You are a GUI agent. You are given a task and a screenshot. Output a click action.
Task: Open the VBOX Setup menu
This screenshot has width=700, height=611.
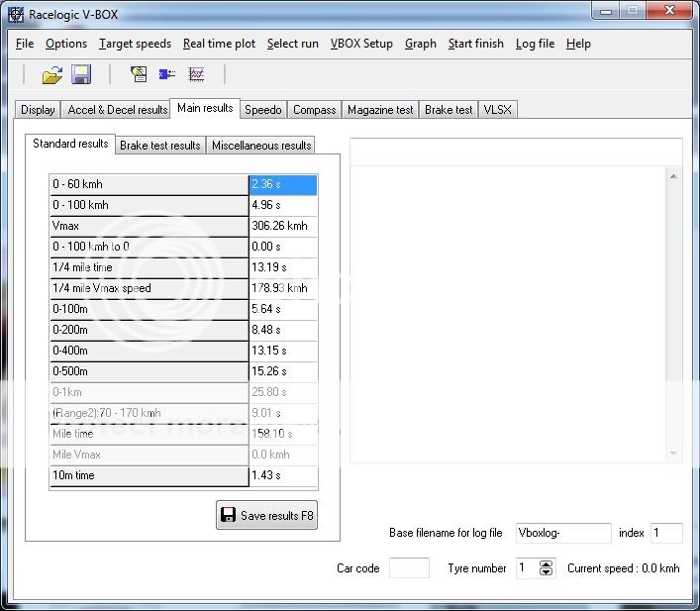pyautogui.click(x=361, y=44)
